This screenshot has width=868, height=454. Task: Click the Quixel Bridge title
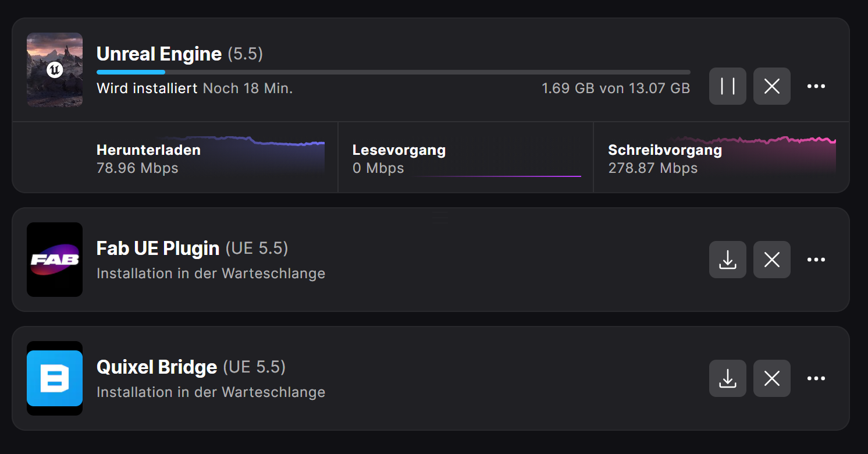(156, 367)
